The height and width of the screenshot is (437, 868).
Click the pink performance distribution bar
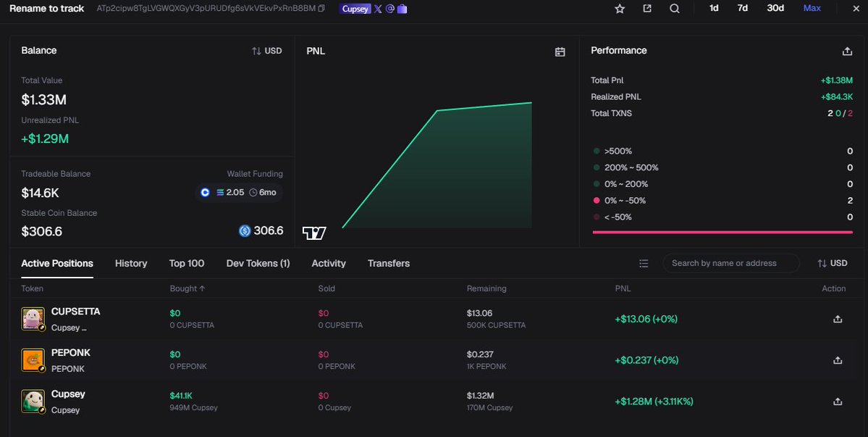tap(722, 232)
